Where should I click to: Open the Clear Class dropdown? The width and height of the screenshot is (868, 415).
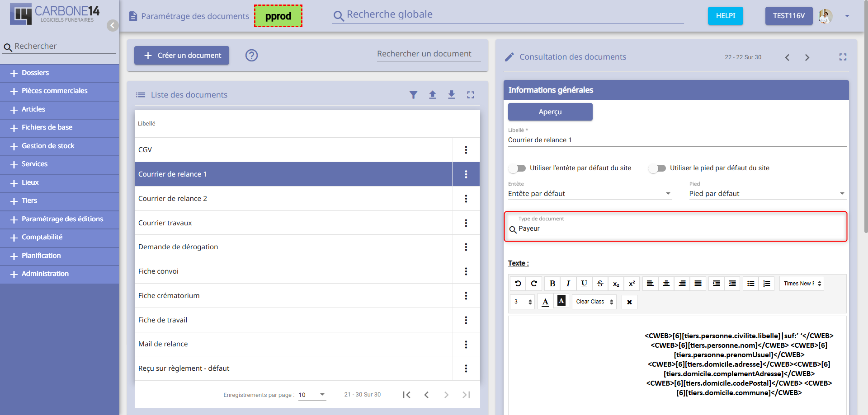(594, 302)
